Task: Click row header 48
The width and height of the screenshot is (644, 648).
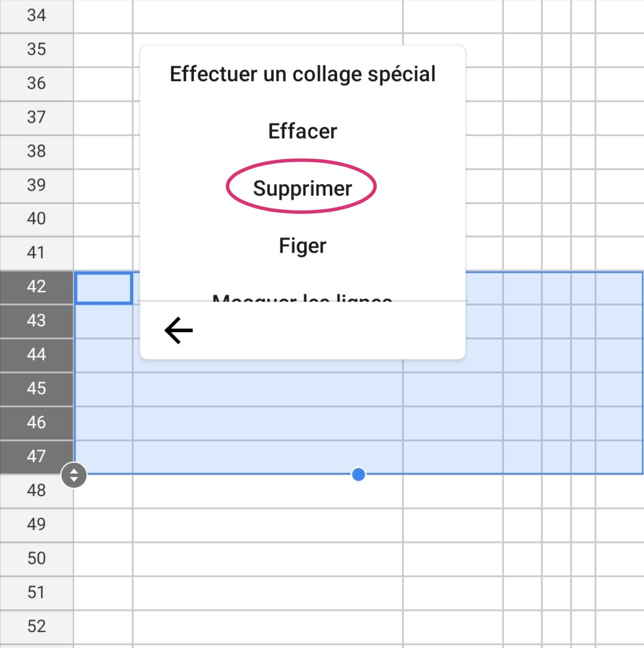Action: pos(36,491)
